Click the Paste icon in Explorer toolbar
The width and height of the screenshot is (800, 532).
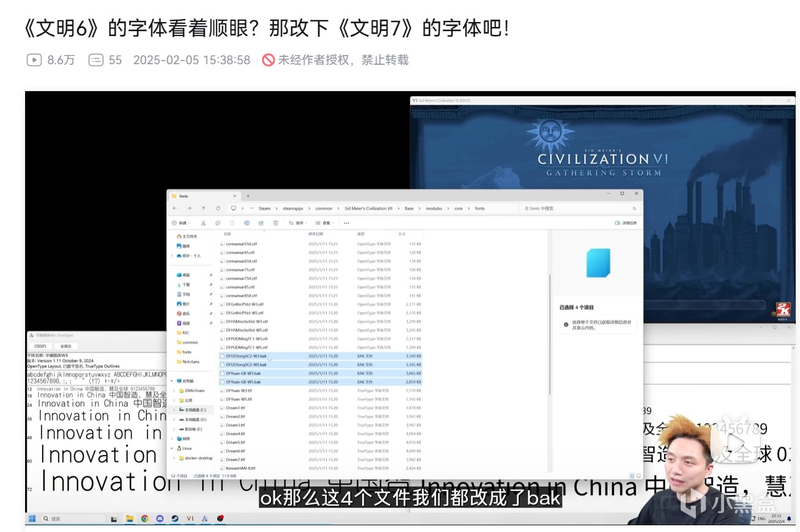pyautogui.click(x=232, y=223)
